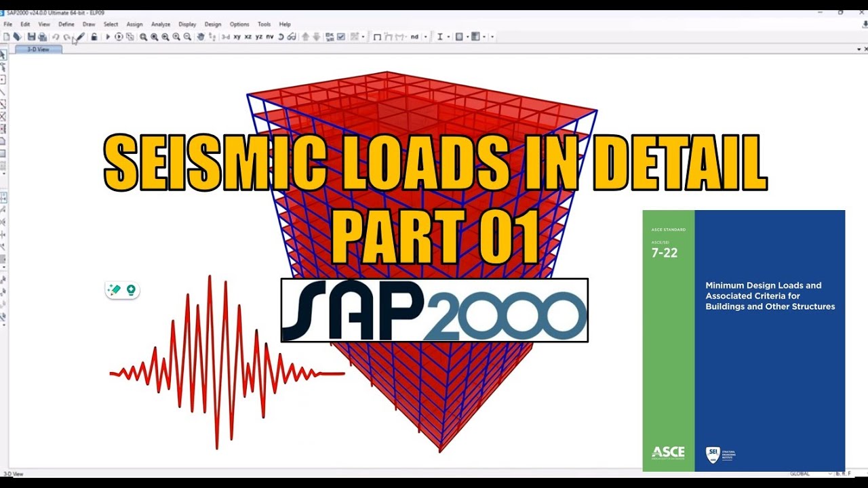Open the Tools menu

[264, 24]
